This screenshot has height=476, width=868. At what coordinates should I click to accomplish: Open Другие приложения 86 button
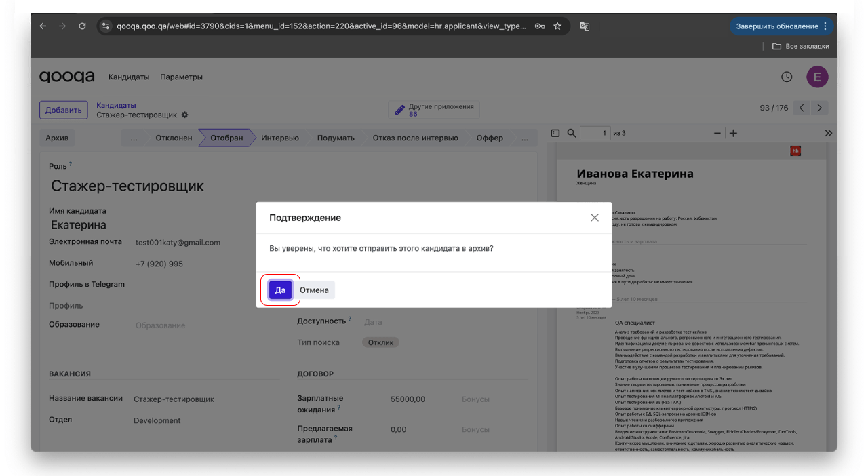coord(434,110)
